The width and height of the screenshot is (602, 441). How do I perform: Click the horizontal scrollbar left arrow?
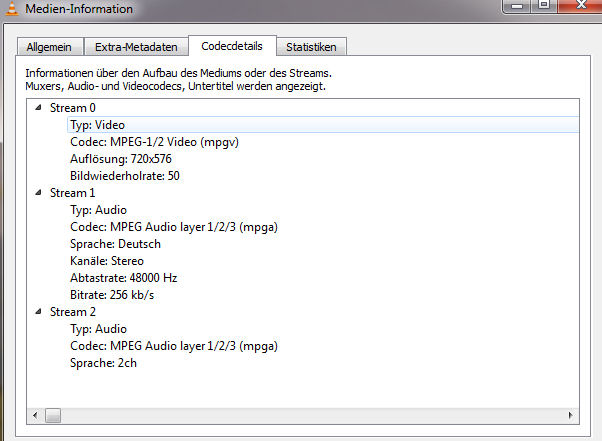tap(36, 415)
